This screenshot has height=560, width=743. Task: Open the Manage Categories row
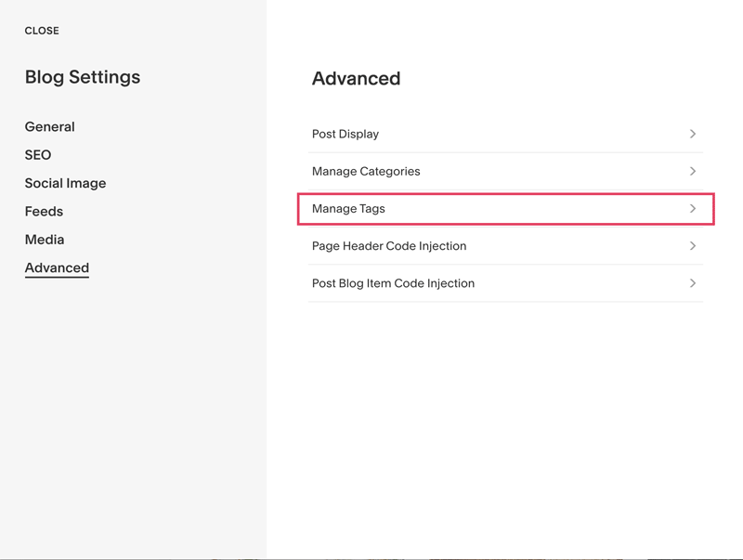pyautogui.click(x=505, y=172)
